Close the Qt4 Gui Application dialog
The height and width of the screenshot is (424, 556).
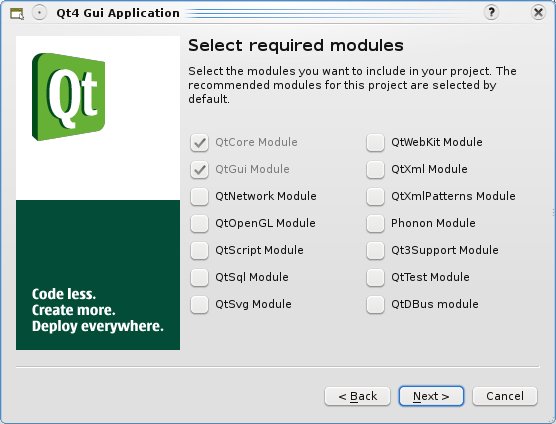click(538, 13)
